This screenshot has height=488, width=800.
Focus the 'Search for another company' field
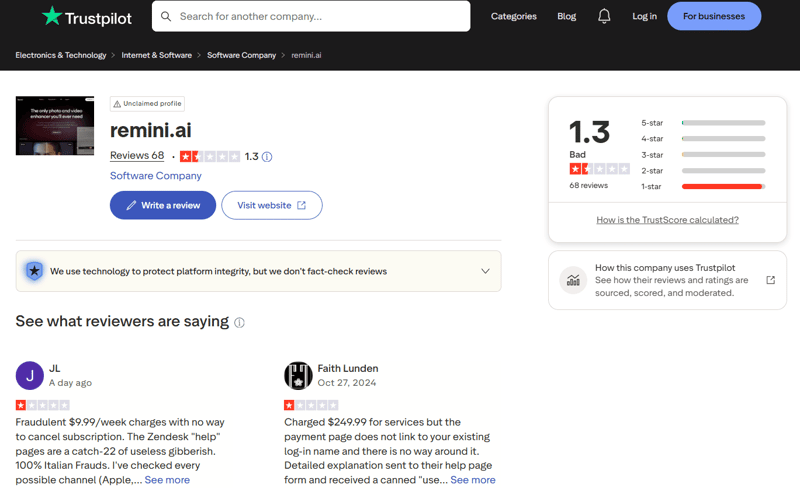coord(311,16)
